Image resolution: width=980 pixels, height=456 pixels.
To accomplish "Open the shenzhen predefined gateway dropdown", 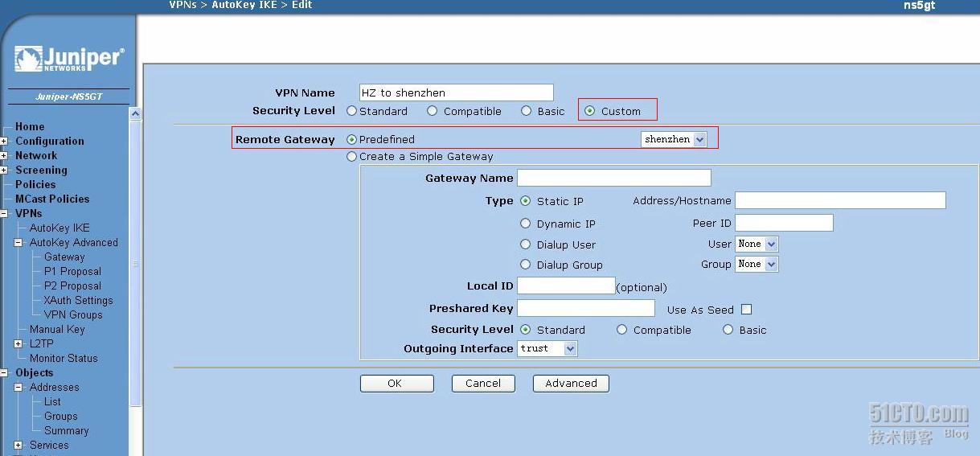I will click(x=674, y=139).
